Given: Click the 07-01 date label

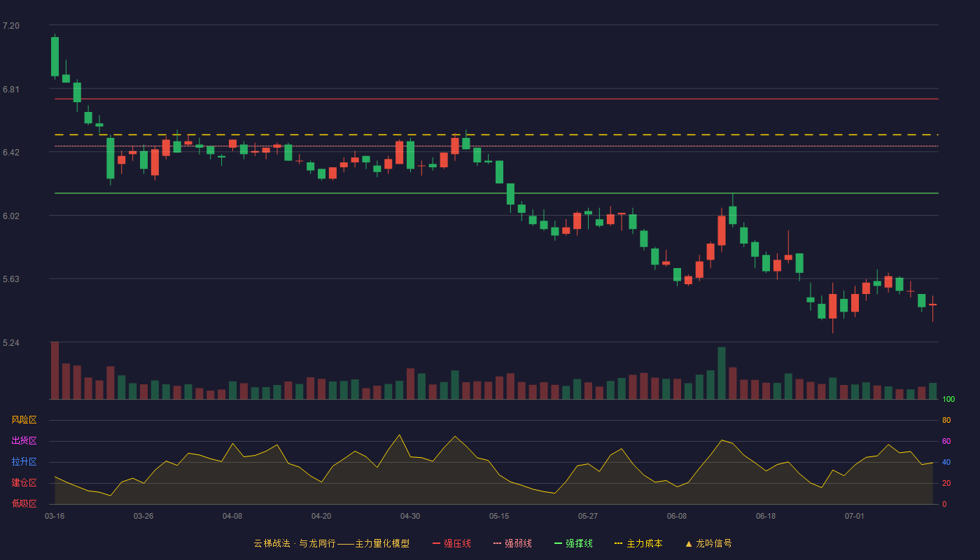Looking at the screenshot, I should click(855, 516).
